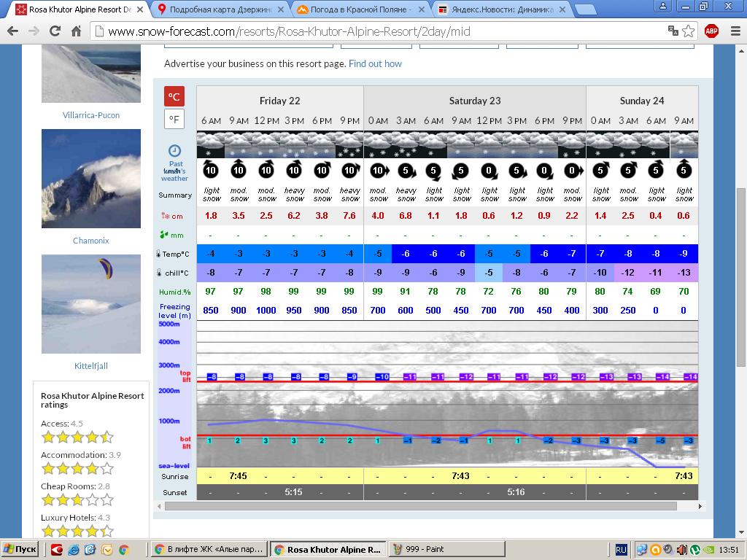Viewport: 747px width, 560px height.
Task: Click the Access rating stars
Action: click(x=77, y=437)
